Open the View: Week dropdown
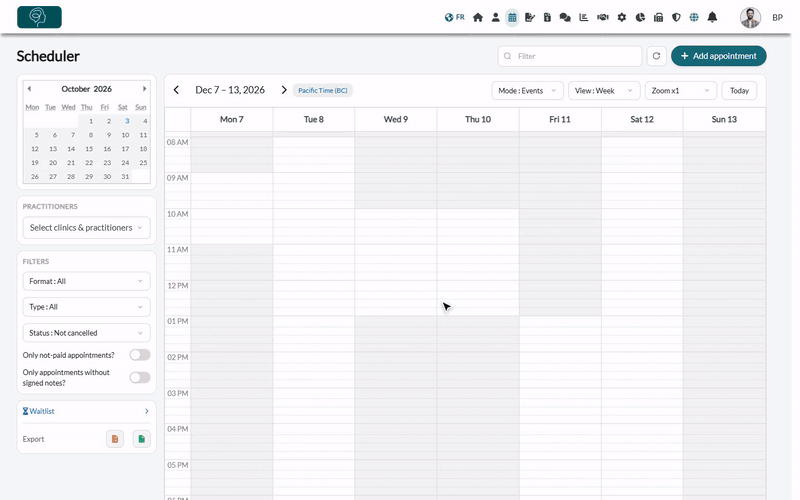 604,91
